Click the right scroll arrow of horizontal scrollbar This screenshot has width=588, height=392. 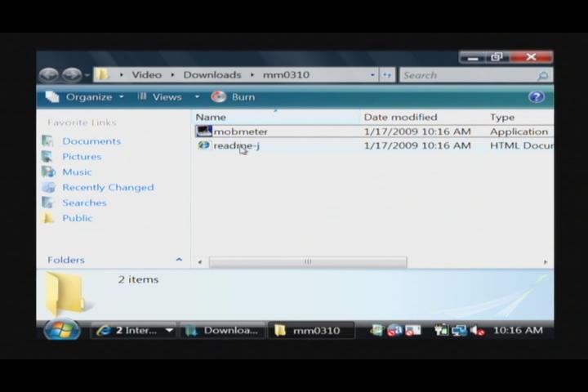pos(545,262)
